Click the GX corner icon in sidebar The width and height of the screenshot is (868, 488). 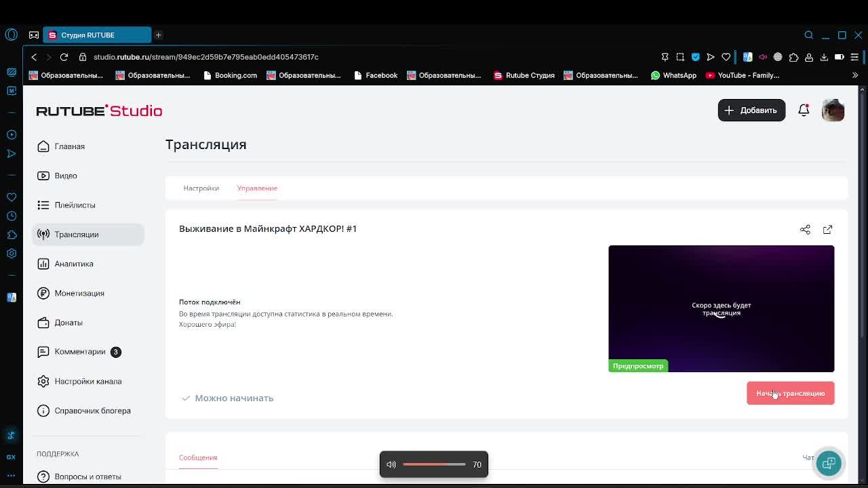pos(11,457)
